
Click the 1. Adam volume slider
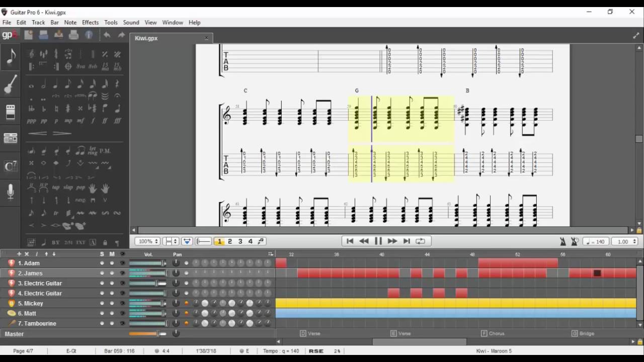pos(148,263)
